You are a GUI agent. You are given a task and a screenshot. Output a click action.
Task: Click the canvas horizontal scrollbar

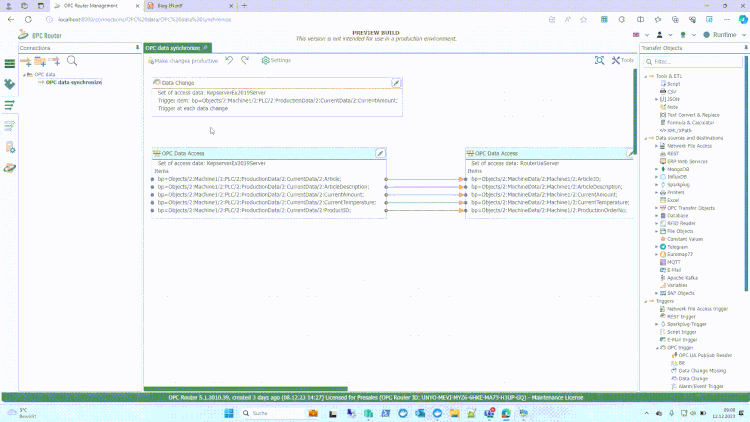[x=246, y=389]
